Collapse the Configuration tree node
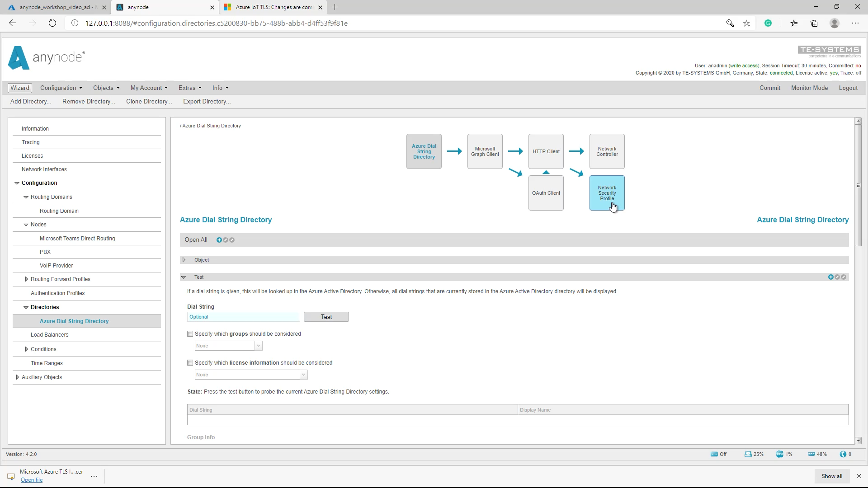 point(17,183)
